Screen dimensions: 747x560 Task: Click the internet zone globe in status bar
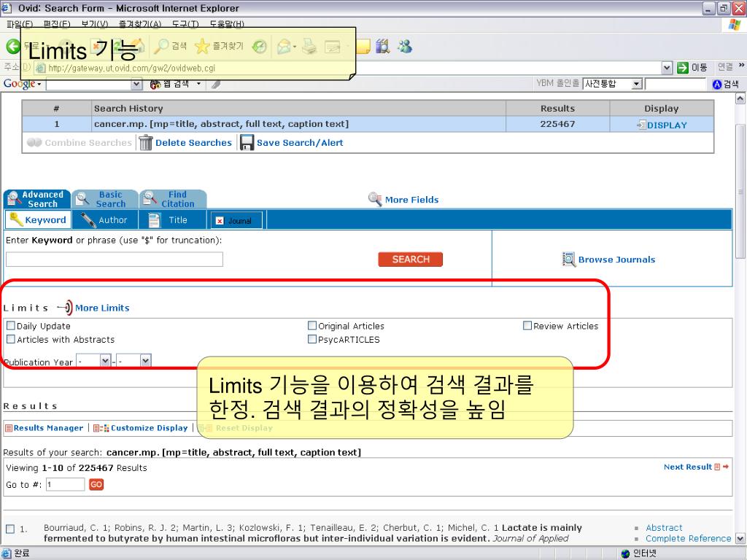click(625, 553)
